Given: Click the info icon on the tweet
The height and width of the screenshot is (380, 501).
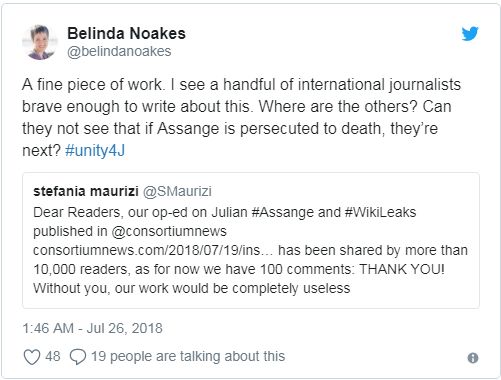Looking at the screenshot, I should point(473,358).
